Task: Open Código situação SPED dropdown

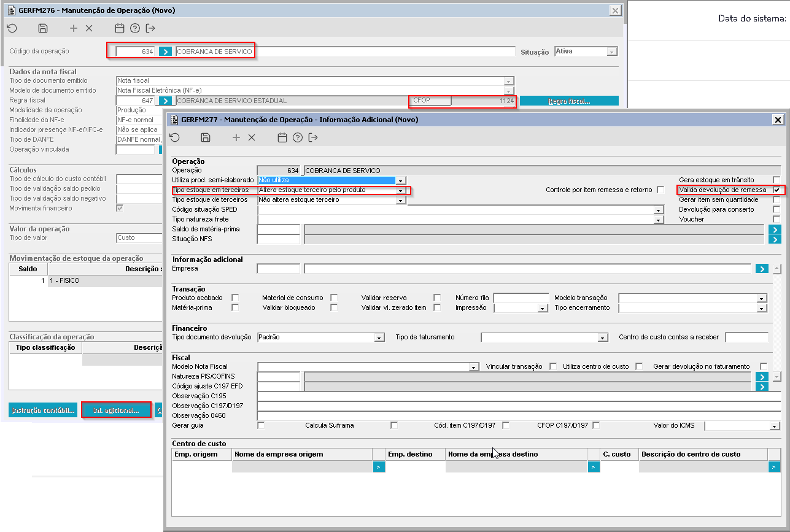Action: 659,210
